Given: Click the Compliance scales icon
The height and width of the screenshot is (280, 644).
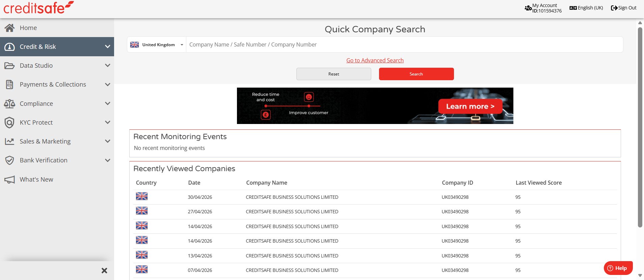Looking at the screenshot, I should [9, 103].
